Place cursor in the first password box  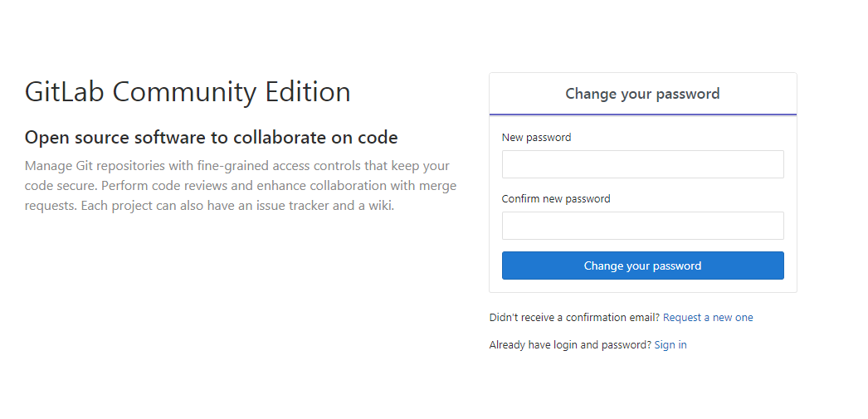point(642,164)
